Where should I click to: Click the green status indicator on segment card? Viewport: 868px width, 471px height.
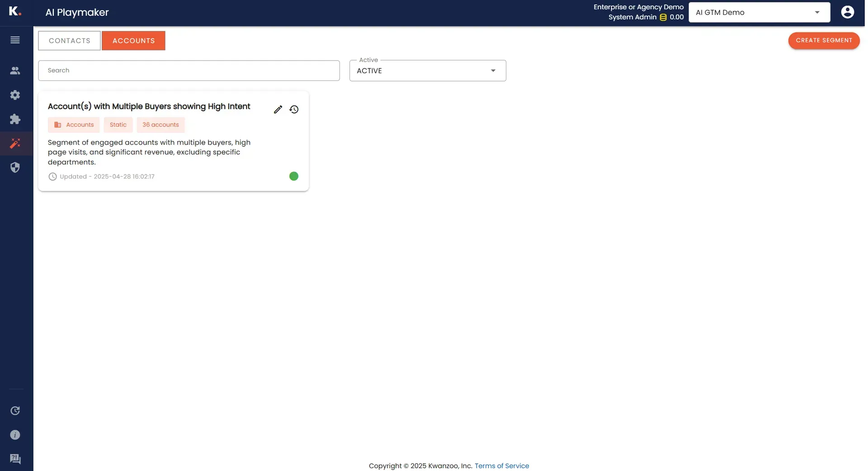pos(294,176)
